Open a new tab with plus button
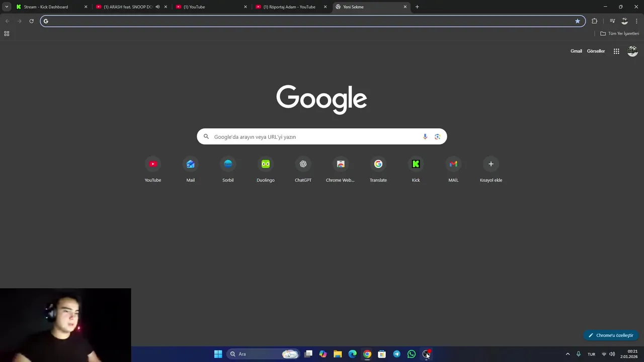Image resolution: width=644 pixels, height=362 pixels. pyautogui.click(x=417, y=7)
